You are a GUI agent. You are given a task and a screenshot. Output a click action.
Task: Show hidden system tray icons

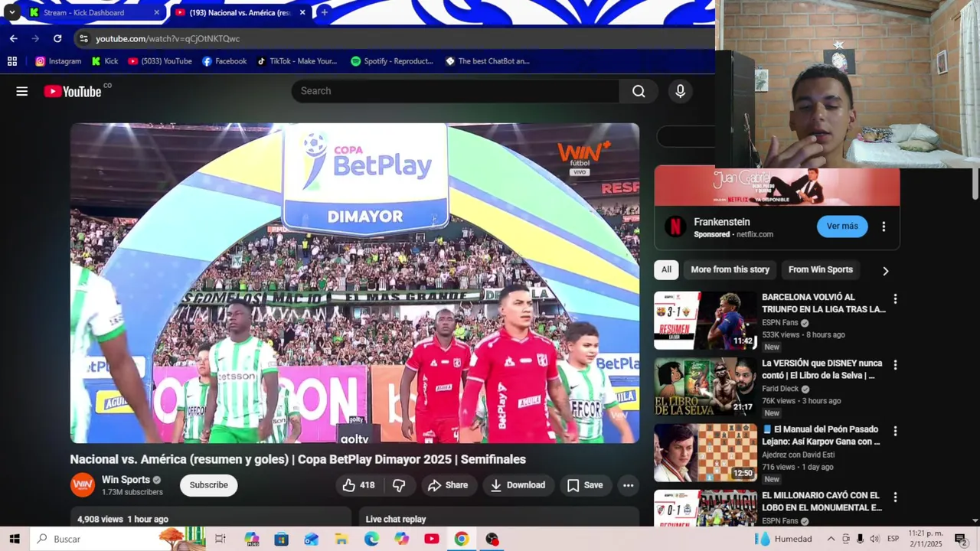coord(831,539)
